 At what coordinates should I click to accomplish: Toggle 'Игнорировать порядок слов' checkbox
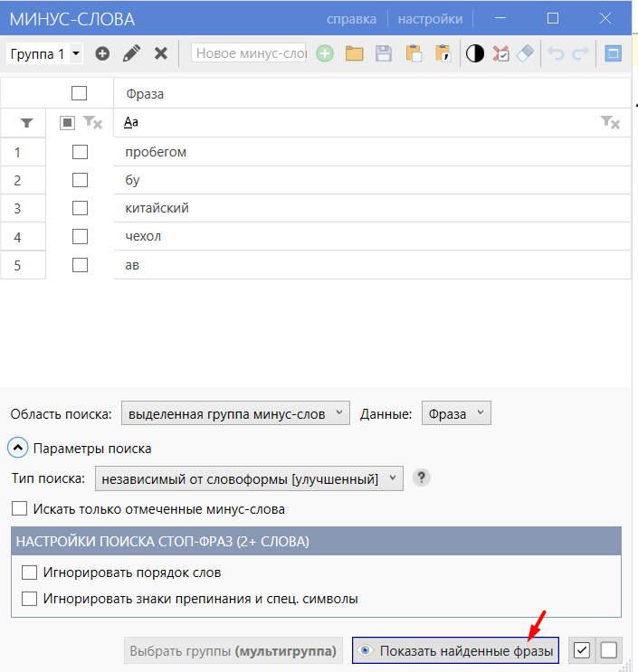29,573
